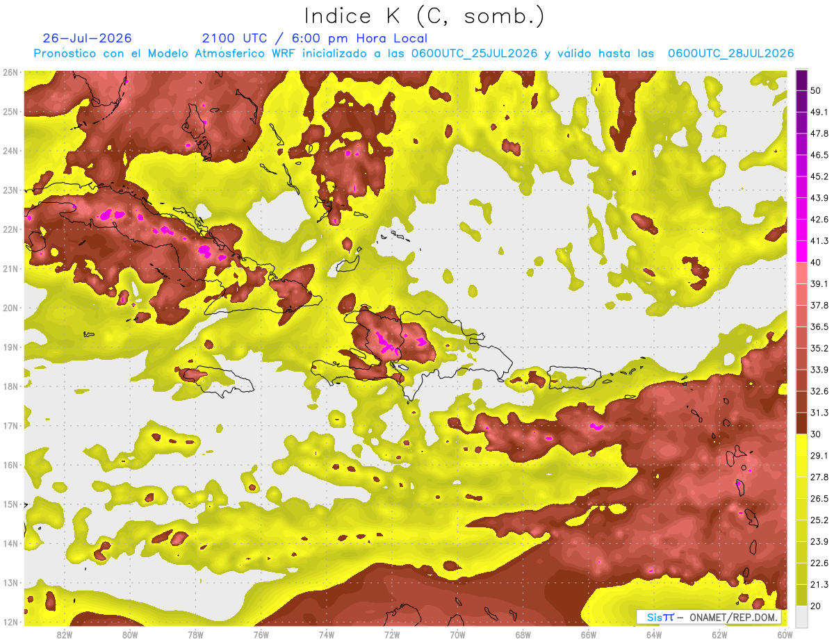The image size is (834, 644).
Task: Select the latitude label "23N"
Action: coord(10,190)
